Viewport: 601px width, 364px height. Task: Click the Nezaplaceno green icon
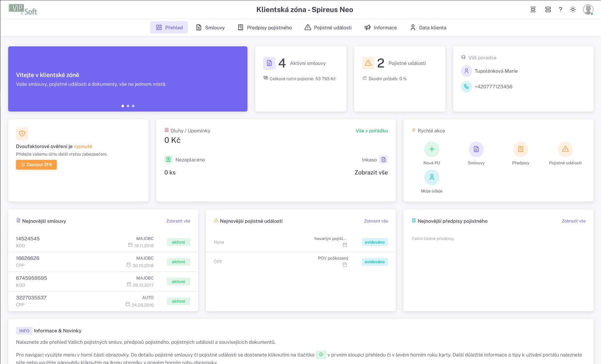click(168, 160)
